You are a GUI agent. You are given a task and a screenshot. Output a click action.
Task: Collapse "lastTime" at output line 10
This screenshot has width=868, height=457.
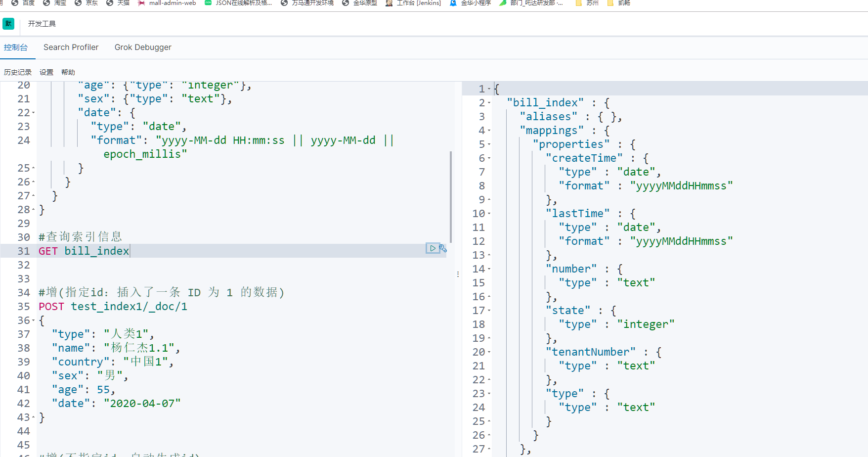489,214
